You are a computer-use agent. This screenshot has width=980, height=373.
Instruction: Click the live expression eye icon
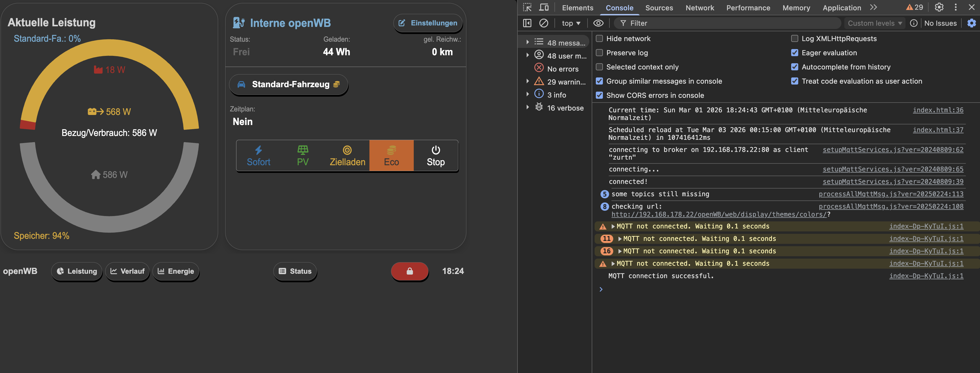pos(598,23)
